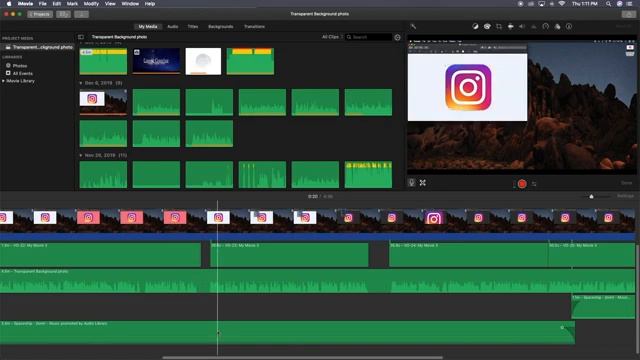The height and width of the screenshot is (360, 640).
Task: Open the speed (speedometer) tool
Action: [546, 27]
